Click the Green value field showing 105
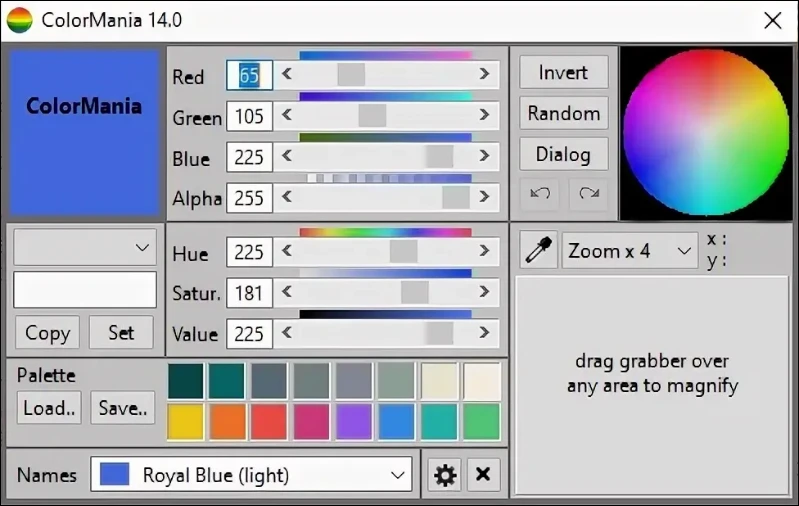This screenshot has height=506, width=799. [249, 116]
